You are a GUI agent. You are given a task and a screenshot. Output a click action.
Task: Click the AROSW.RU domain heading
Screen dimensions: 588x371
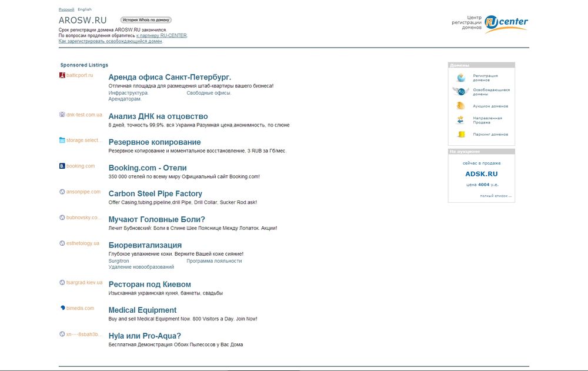coord(82,20)
